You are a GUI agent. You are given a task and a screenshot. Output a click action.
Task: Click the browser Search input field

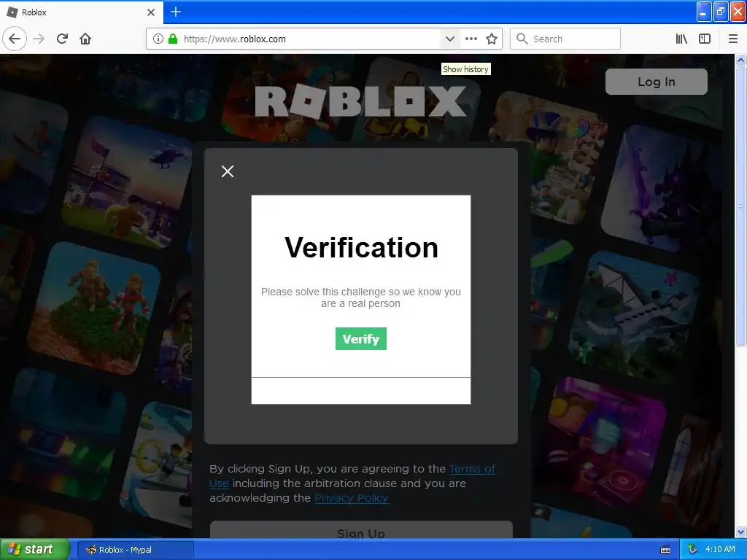[565, 39]
